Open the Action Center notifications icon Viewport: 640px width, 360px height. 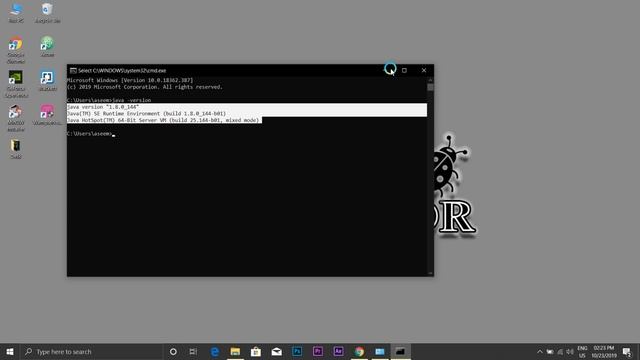coord(627,351)
